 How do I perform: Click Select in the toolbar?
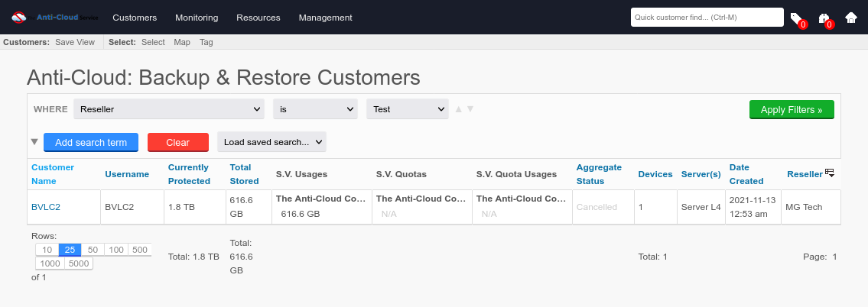pyautogui.click(x=154, y=42)
